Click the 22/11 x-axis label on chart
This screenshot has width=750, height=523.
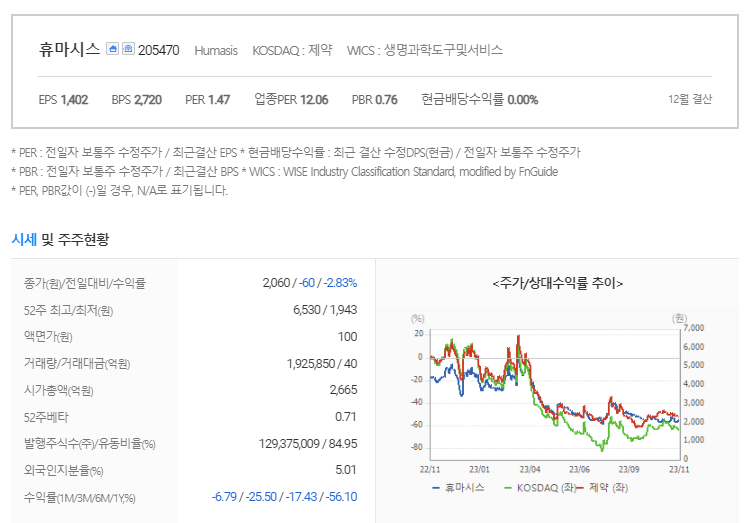pyautogui.click(x=430, y=469)
